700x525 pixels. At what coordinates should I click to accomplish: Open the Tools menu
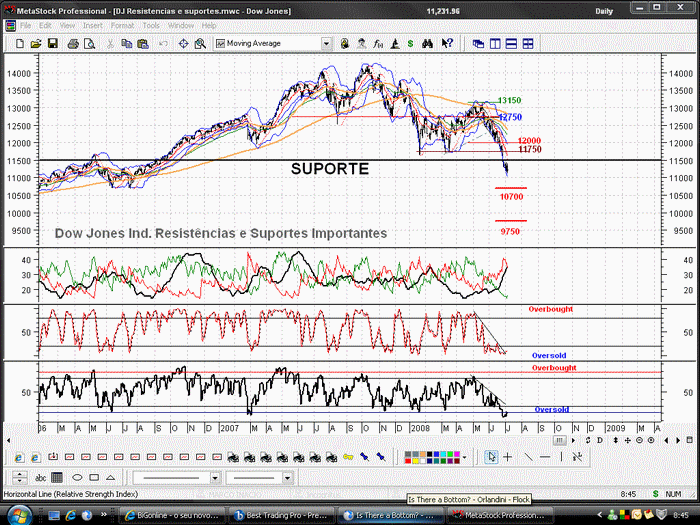[x=151, y=26]
